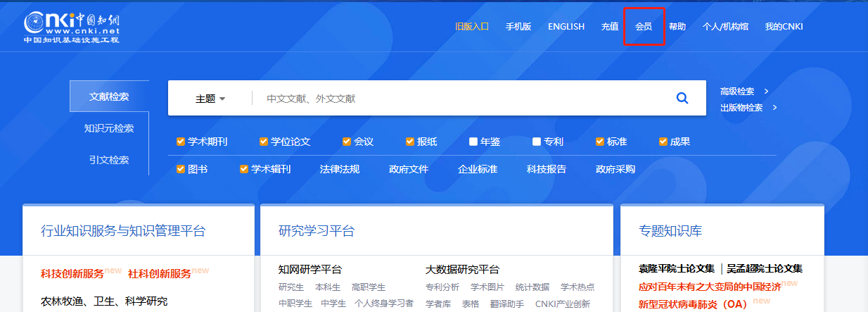Click 中学生 link
Viewport: 868px width, 312px height.
[x=333, y=304]
